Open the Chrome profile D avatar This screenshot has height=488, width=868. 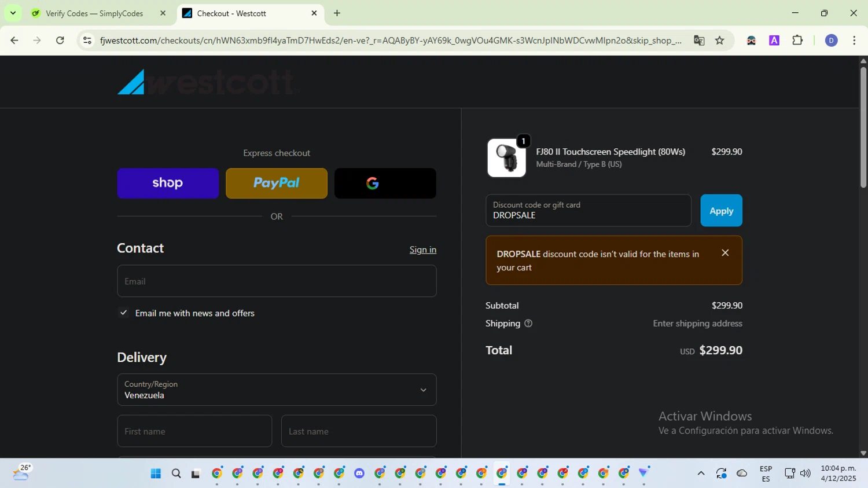point(831,41)
